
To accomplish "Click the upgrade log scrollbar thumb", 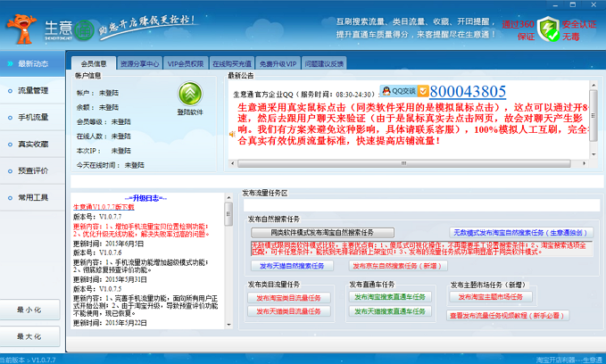I will coord(228,214).
